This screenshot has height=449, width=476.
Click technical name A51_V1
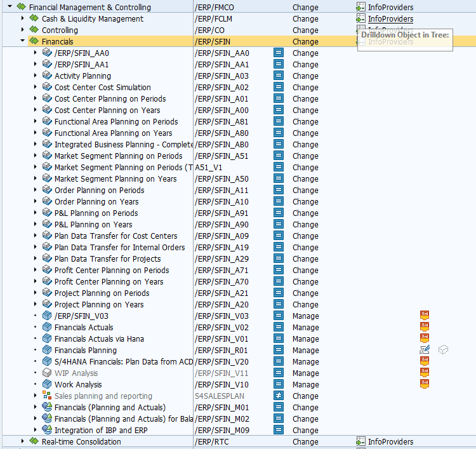point(209,168)
